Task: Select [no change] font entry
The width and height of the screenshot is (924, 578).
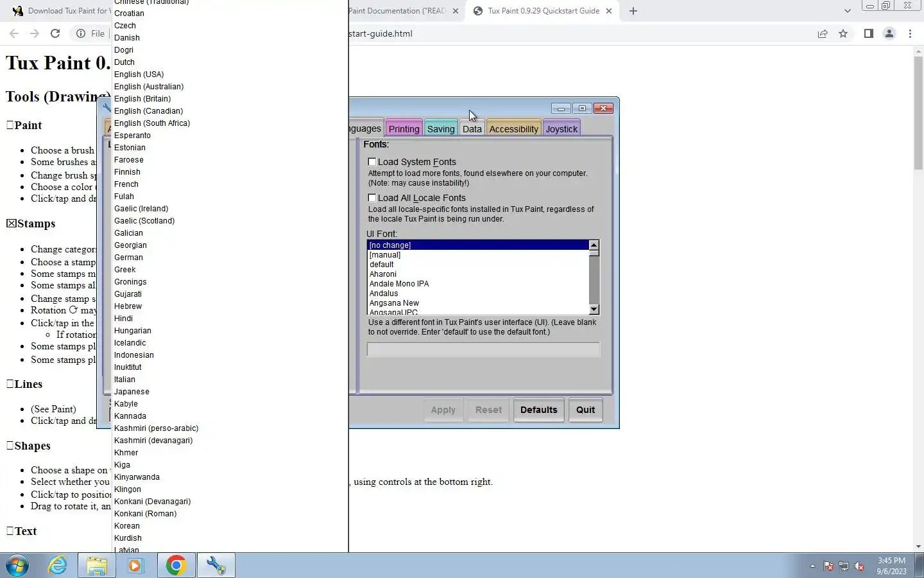Action: tap(478, 245)
